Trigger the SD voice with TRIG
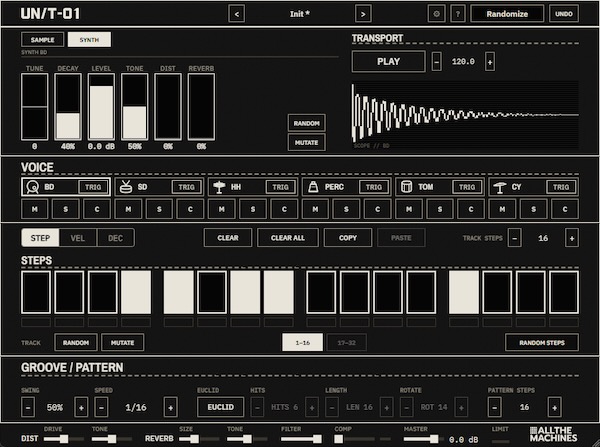600x447 pixels. tap(187, 187)
